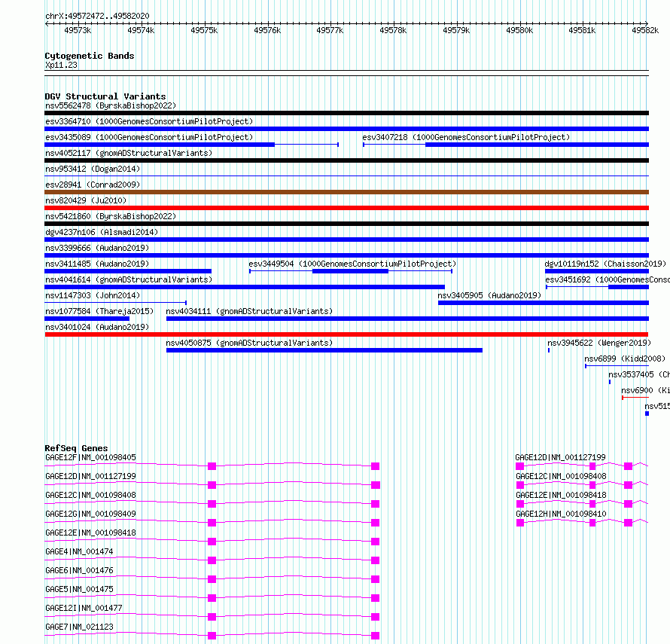Click the nsv3399666 Audano2019 label
The image size is (670, 644).
97,248
